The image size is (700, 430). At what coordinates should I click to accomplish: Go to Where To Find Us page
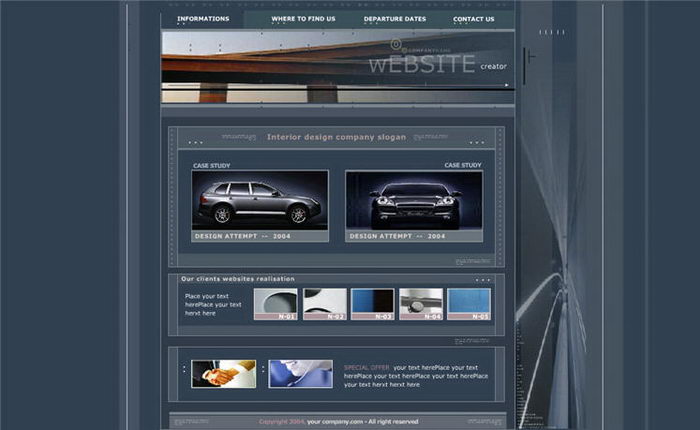303,18
